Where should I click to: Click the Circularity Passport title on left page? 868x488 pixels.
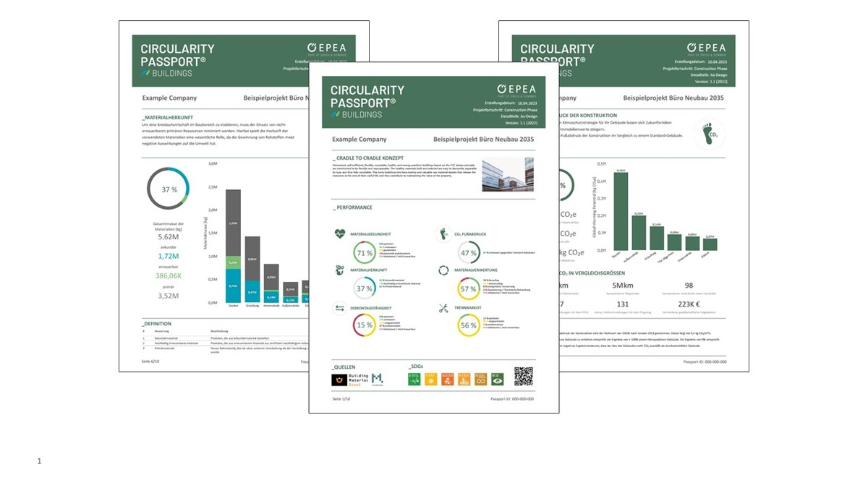point(177,56)
